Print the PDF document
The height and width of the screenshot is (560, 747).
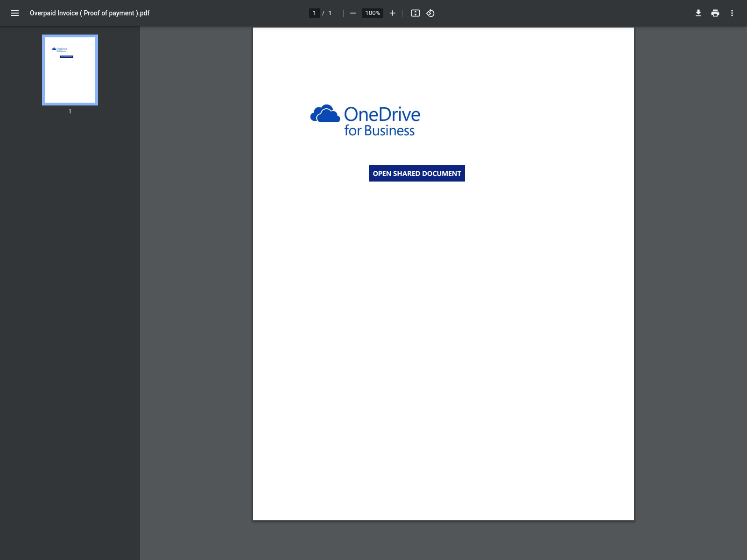pos(715,13)
